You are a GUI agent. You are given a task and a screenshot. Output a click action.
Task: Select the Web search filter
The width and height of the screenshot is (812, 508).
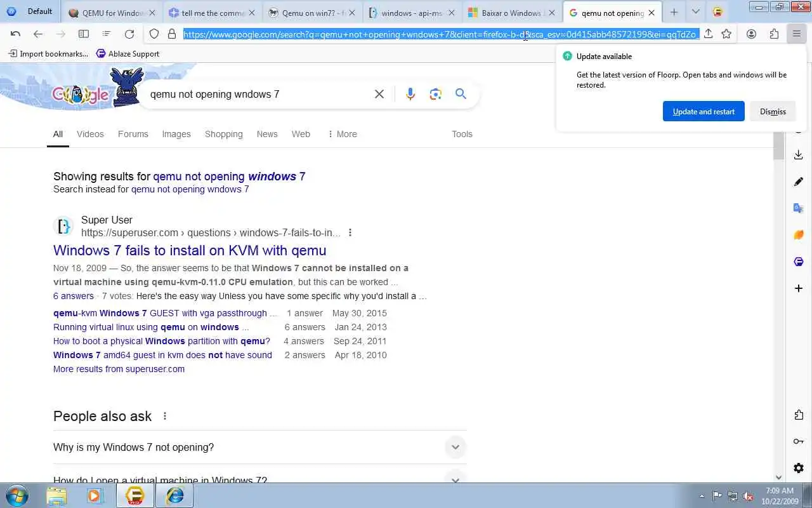click(x=301, y=134)
